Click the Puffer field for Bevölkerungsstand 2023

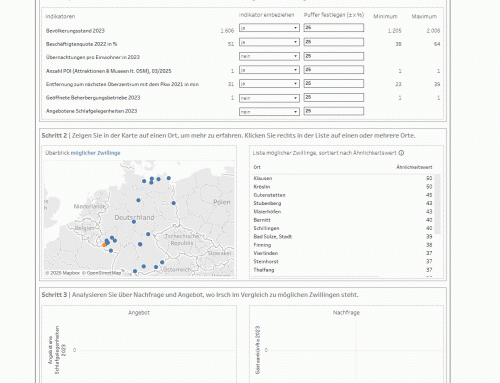334,28
